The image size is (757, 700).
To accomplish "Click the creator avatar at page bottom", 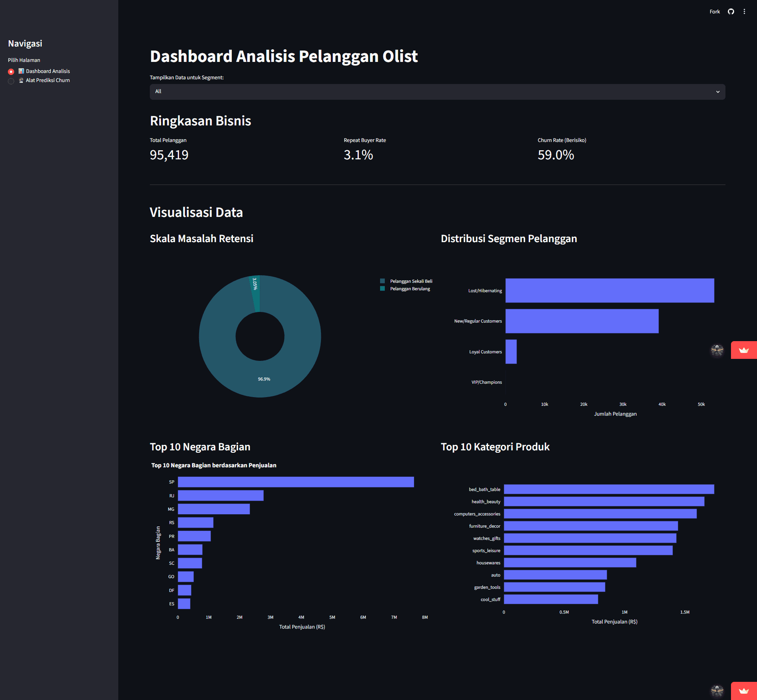I will (717, 691).
